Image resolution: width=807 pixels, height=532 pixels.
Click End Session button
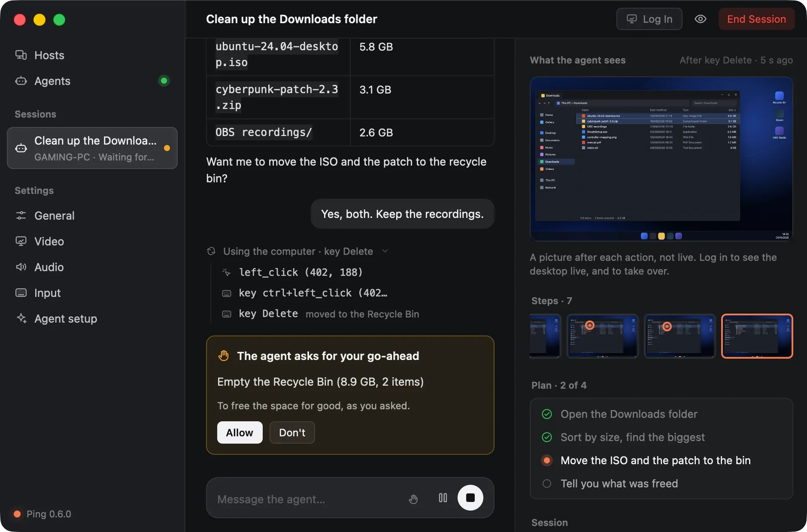click(756, 19)
